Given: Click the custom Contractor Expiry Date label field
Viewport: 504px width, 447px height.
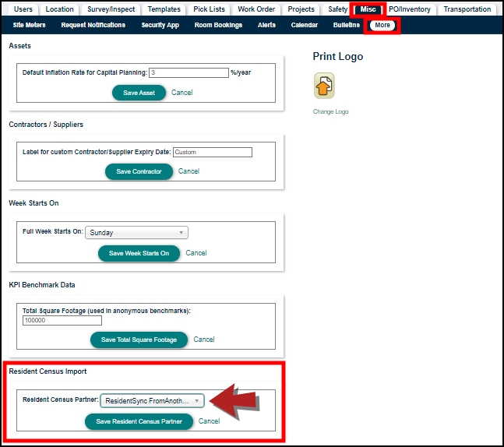Looking at the screenshot, I should pos(212,152).
